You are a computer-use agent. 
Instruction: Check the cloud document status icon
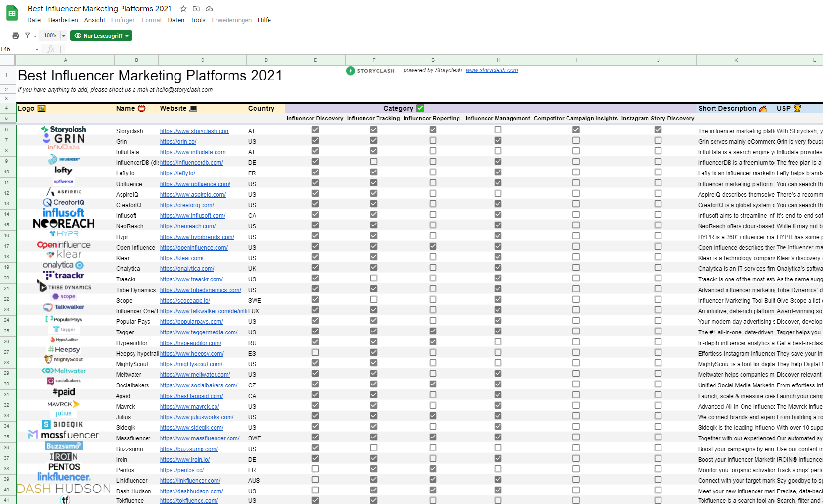(x=209, y=9)
